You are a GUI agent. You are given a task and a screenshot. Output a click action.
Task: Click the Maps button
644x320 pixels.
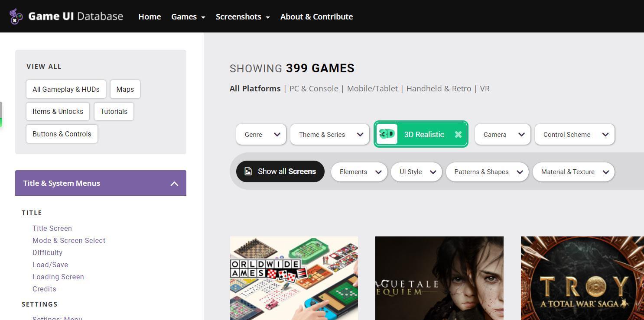[125, 89]
